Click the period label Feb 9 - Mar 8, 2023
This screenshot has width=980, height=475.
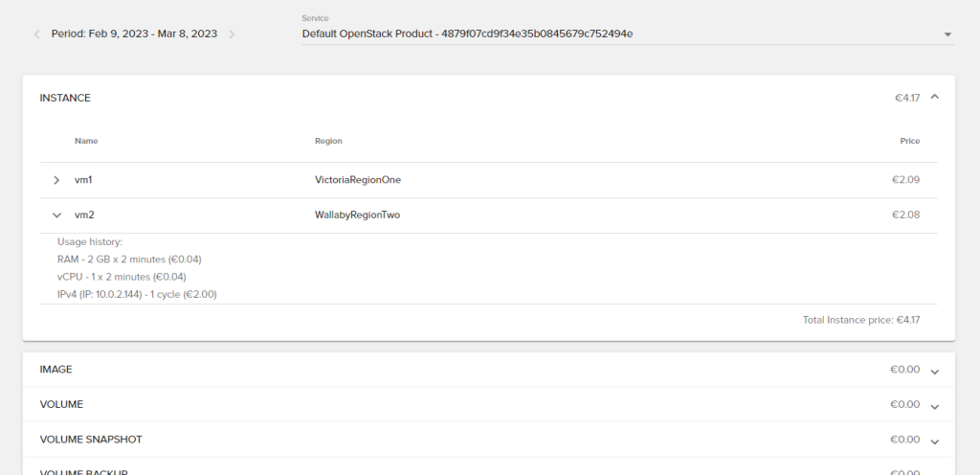click(x=134, y=34)
